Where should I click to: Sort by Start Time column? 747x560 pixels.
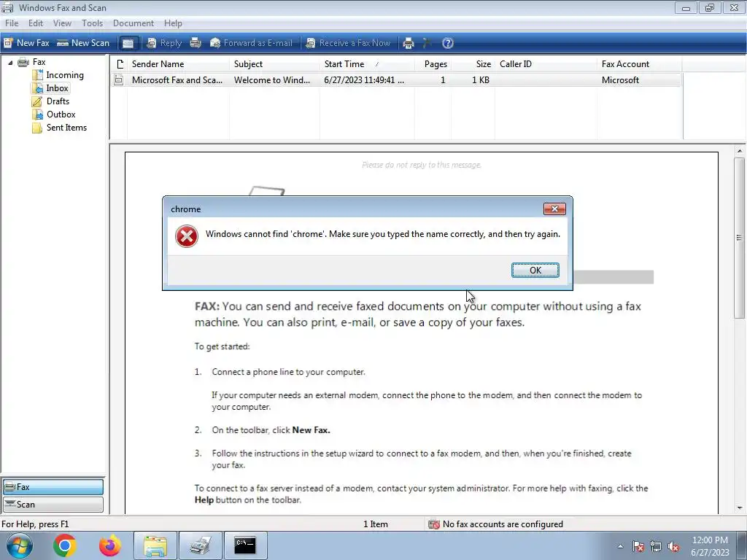[x=367, y=64]
